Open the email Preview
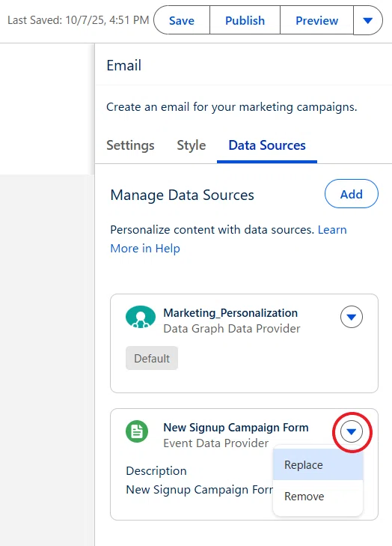Viewport: 392px width, 546px height. coord(316,20)
